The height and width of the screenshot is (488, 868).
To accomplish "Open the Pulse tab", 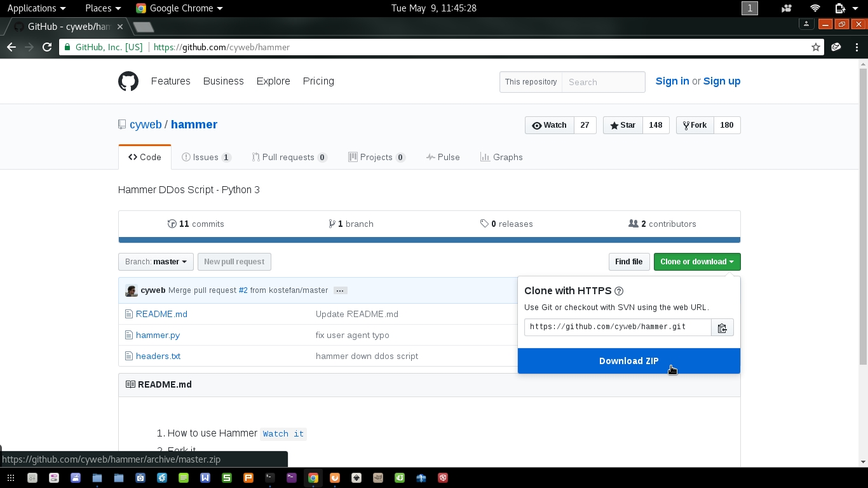I will pyautogui.click(x=443, y=157).
